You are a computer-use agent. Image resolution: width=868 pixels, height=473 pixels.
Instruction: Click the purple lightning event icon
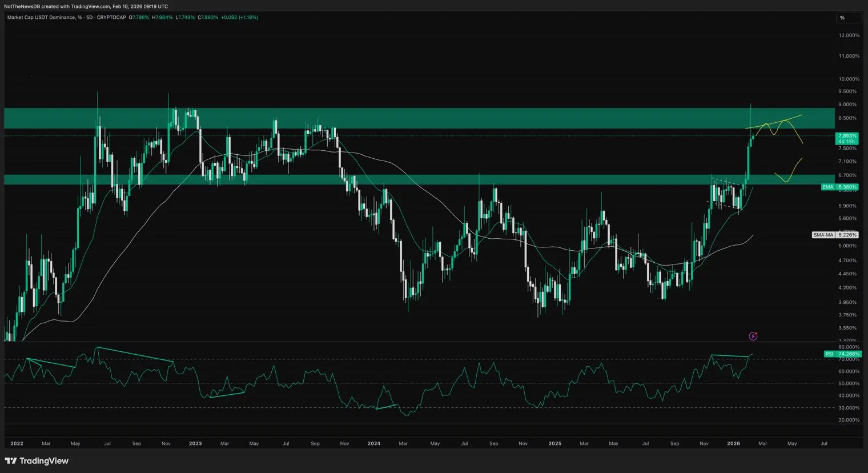tap(753, 336)
